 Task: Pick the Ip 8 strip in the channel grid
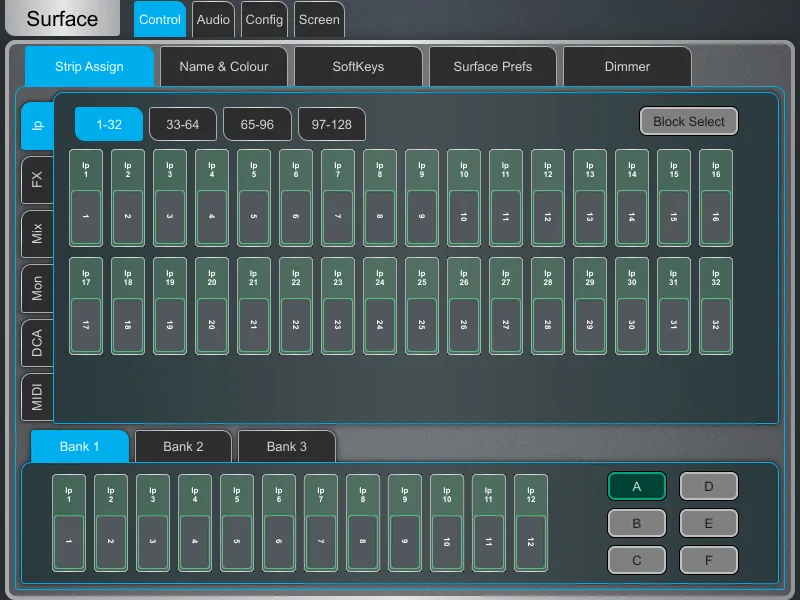[380, 198]
